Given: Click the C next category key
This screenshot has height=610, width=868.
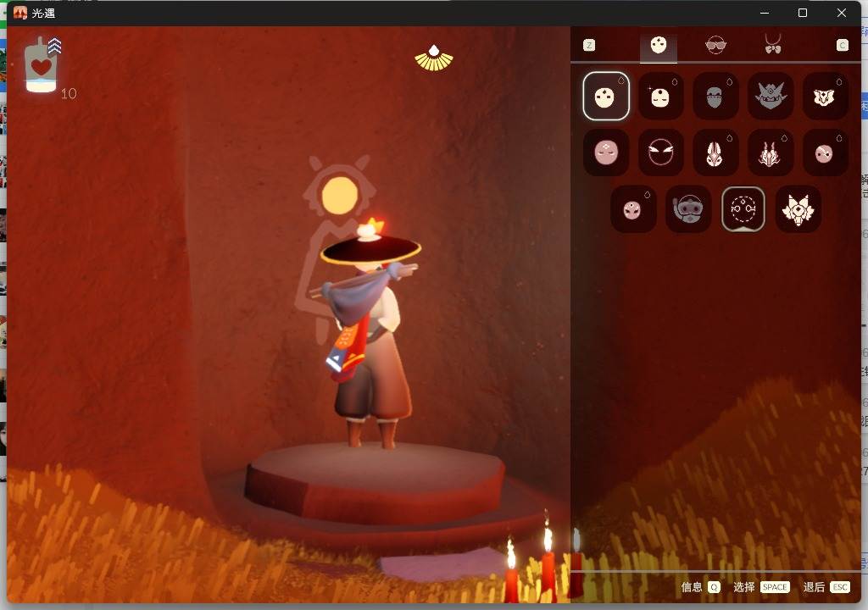Looking at the screenshot, I should click(x=842, y=46).
